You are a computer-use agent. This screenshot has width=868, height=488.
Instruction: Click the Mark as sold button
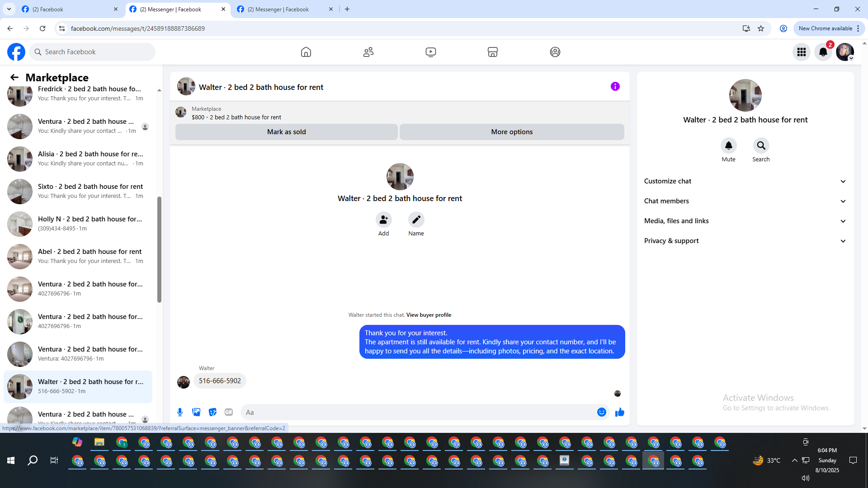coord(286,132)
